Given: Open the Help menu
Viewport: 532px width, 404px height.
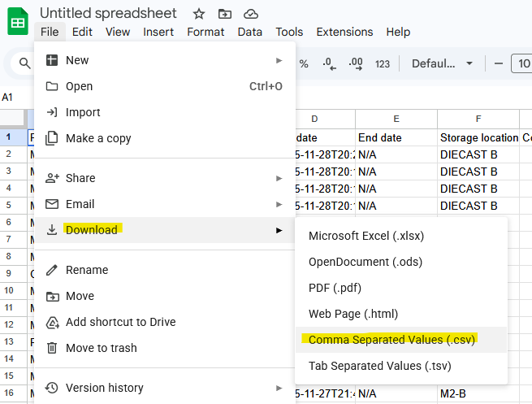Looking at the screenshot, I should [398, 32].
